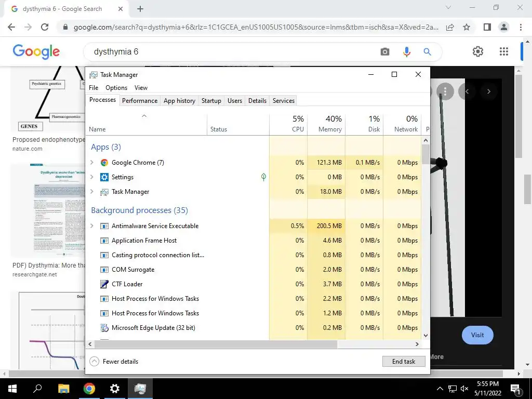
Task: Click the Antimalware Service Executable icon
Action: coord(104,226)
